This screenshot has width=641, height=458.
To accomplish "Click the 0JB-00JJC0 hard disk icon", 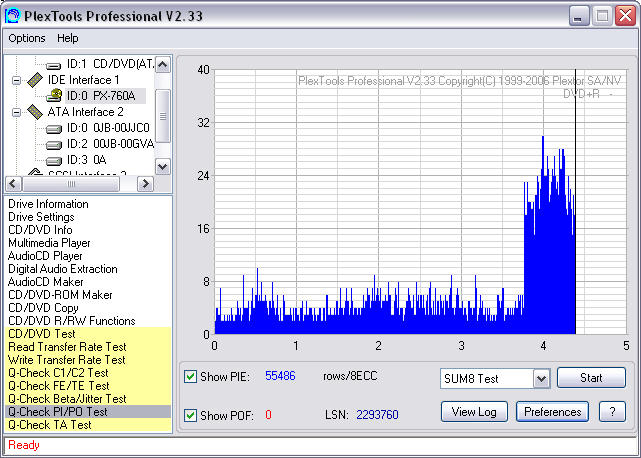I will [53, 130].
